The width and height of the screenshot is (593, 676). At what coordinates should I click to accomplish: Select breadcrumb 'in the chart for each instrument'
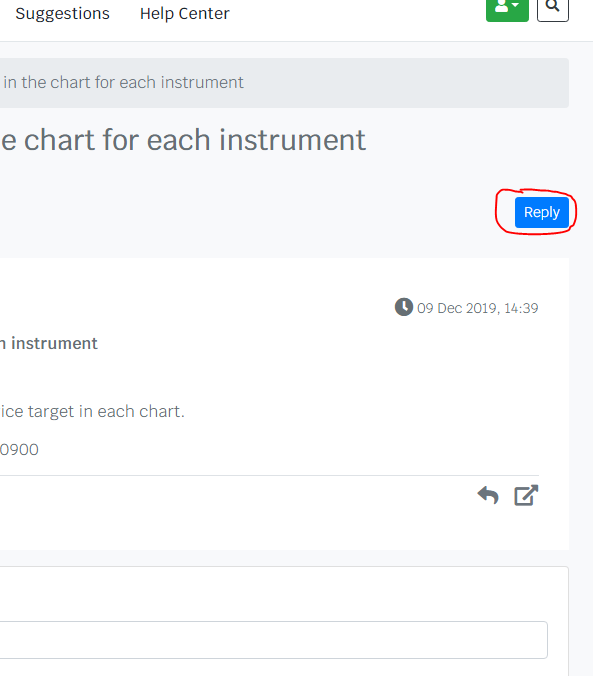(123, 82)
